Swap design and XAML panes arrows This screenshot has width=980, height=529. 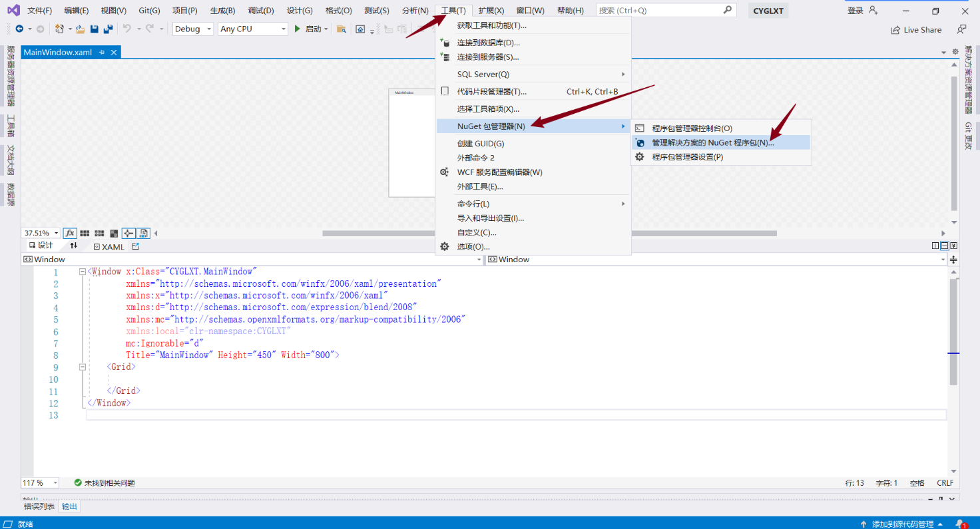pyautogui.click(x=74, y=246)
